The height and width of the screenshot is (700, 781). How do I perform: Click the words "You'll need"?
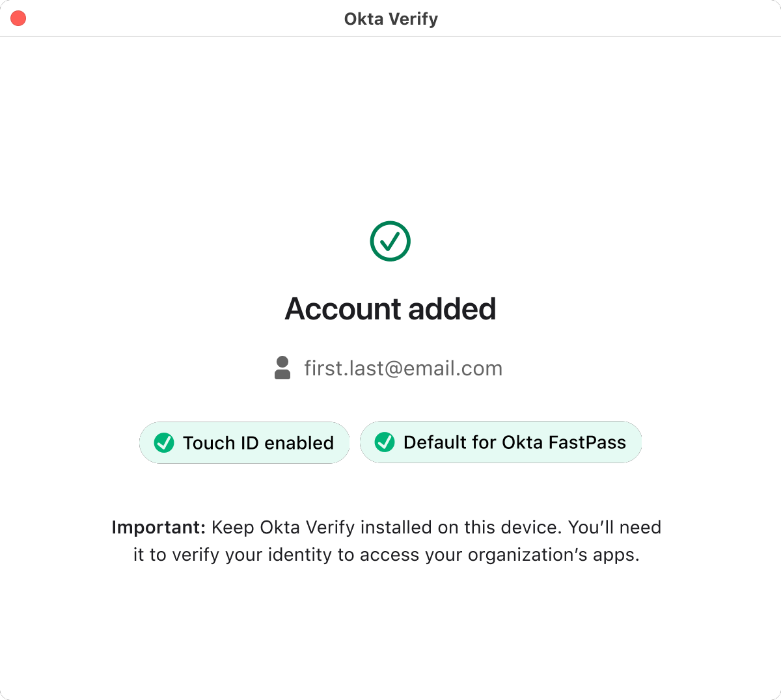[614, 527]
